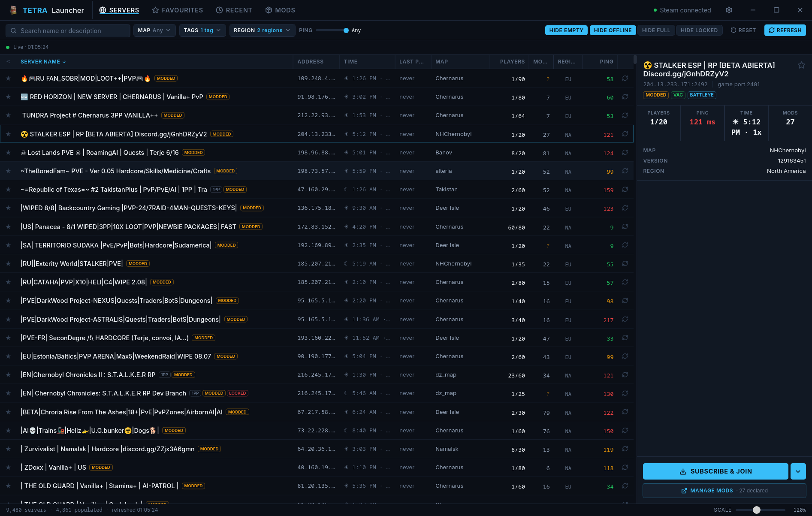Screen dimensions: 812x516
Task: Click the MODDED tag in details panel
Action: [x=656, y=95]
